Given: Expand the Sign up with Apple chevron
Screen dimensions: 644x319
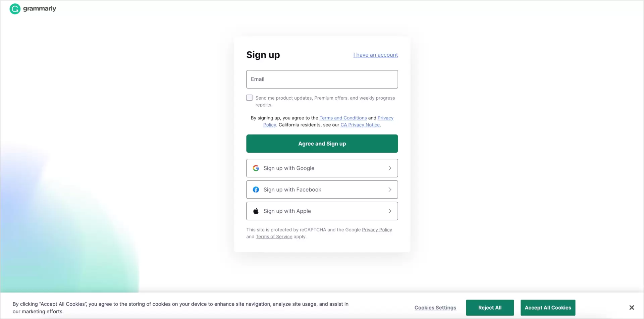Looking at the screenshot, I should tap(390, 211).
